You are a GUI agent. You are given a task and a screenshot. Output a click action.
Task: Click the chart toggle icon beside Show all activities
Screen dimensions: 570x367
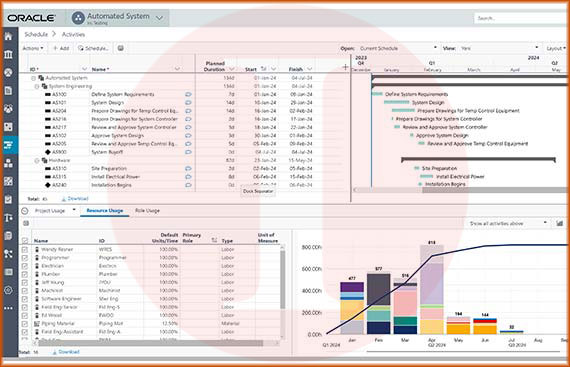click(559, 223)
